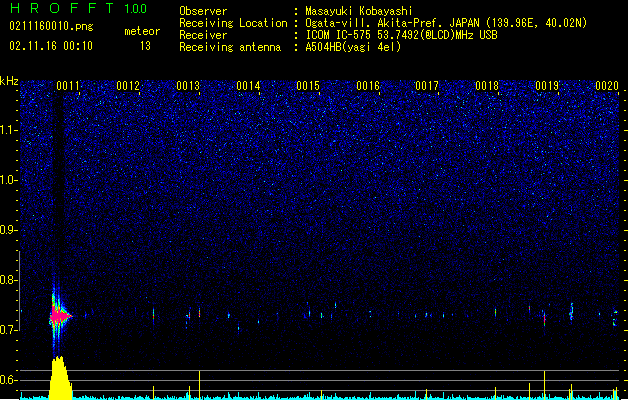Screen dimensions: 629x400
Task: Click the 0.9 frequency axis label
Action: [8, 230]
